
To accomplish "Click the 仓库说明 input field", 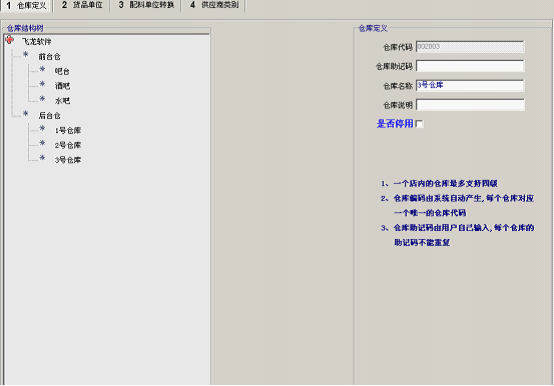I will [x=470, y=105].
